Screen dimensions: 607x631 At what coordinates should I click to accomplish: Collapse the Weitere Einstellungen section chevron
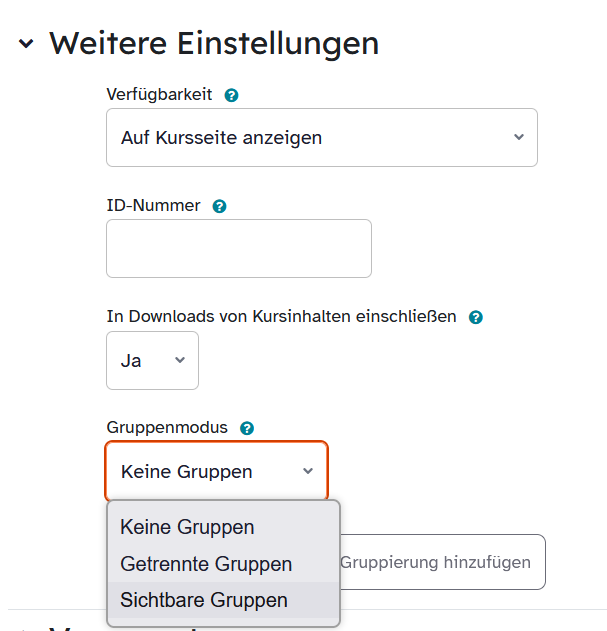point(26,44)
